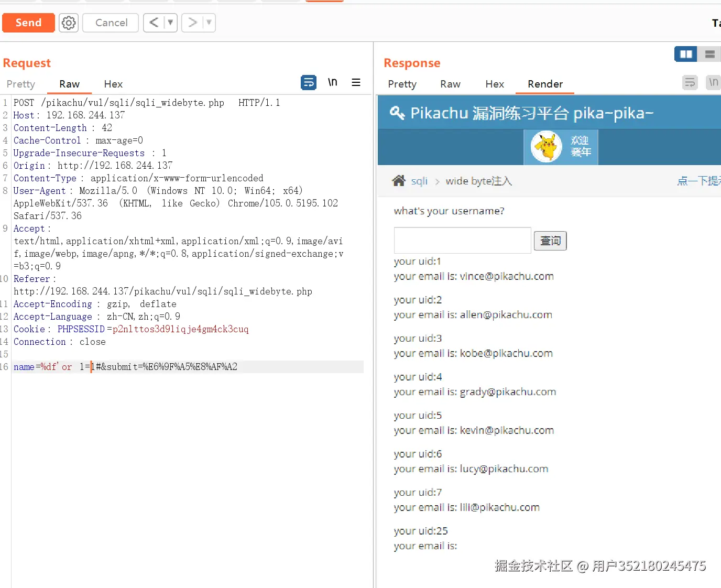
Task: Click email vince@pikachu.com in response
Action: [x=507, y=276]
